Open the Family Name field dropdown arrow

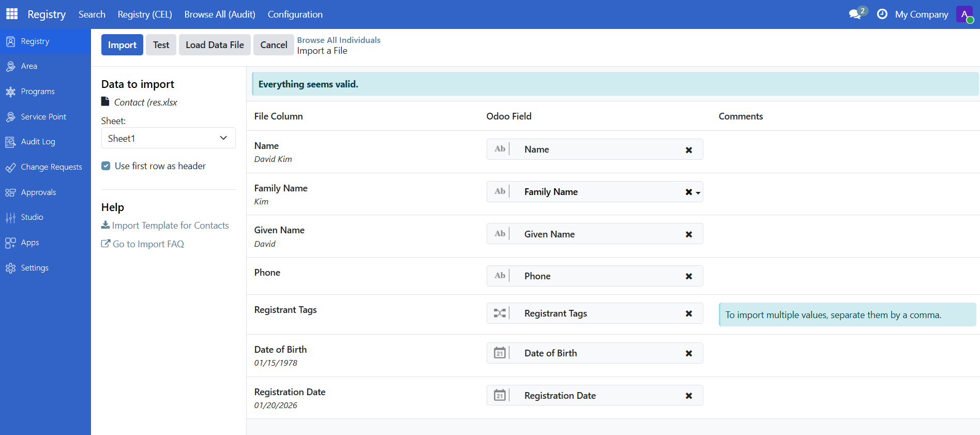pos(698,192)
